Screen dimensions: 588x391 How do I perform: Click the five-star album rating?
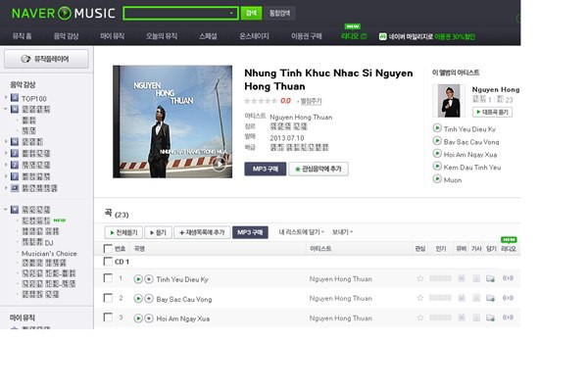pos(261,101)
